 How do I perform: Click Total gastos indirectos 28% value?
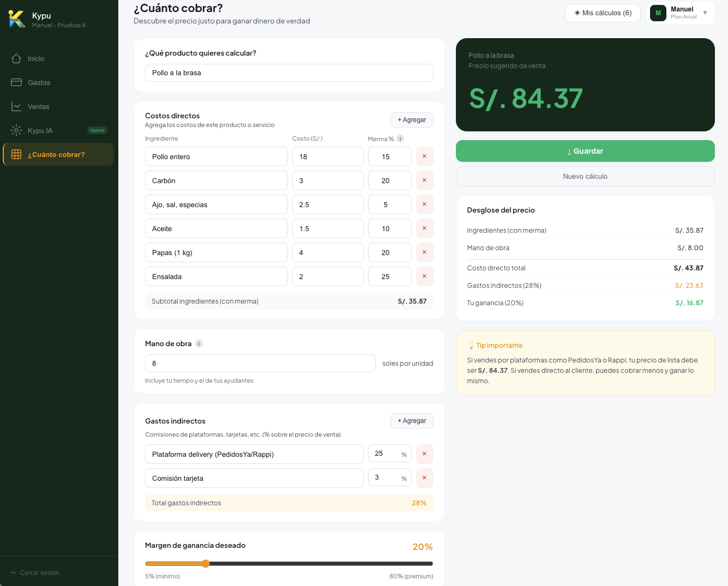pyautogui.click(x=419, y=503)
